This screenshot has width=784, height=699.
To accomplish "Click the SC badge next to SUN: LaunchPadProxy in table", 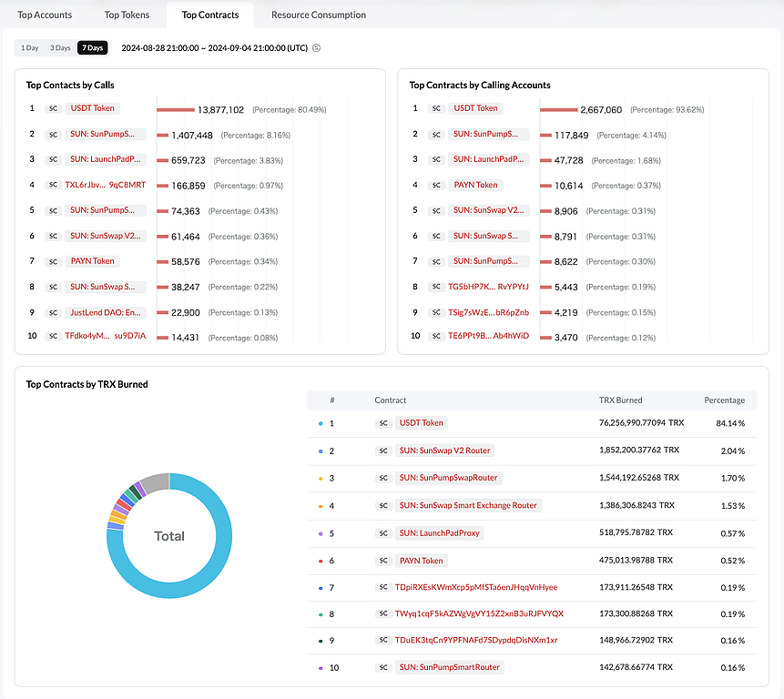I will (382, 533).
